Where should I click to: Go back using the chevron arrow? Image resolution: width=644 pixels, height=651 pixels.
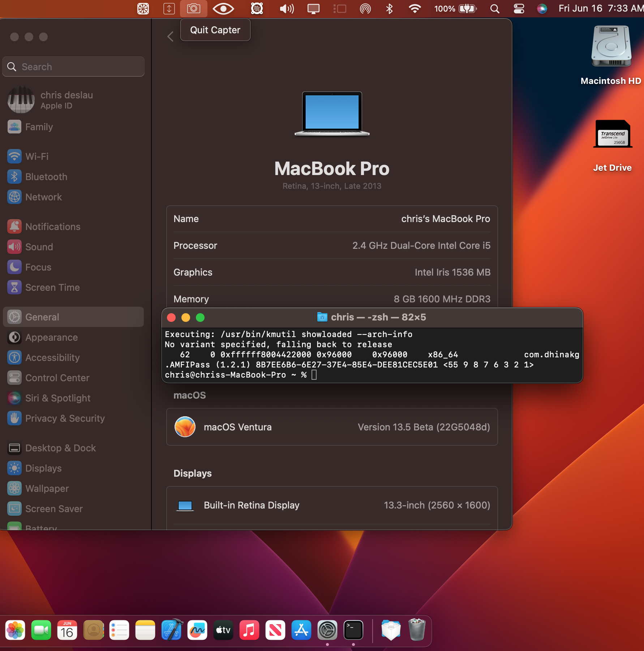(171, 37)
